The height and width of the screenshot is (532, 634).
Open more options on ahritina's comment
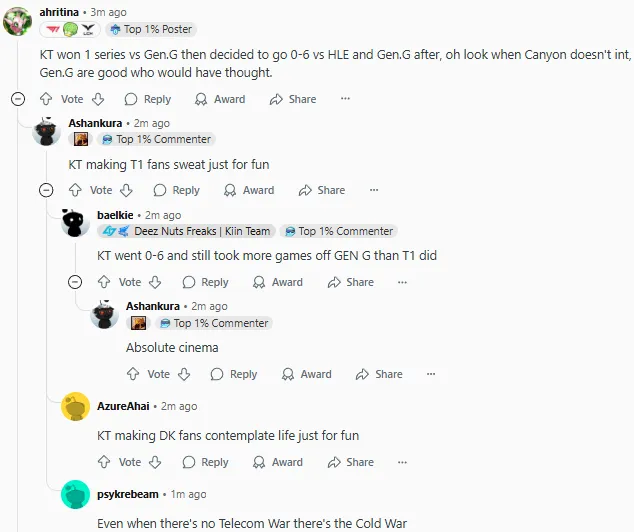click(x=345, y=99)
